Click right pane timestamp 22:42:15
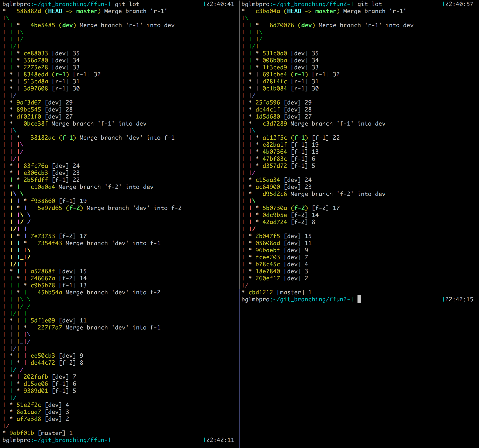This screenshot has width=479, height=448. pyautogui.click(x=459, y=300)
